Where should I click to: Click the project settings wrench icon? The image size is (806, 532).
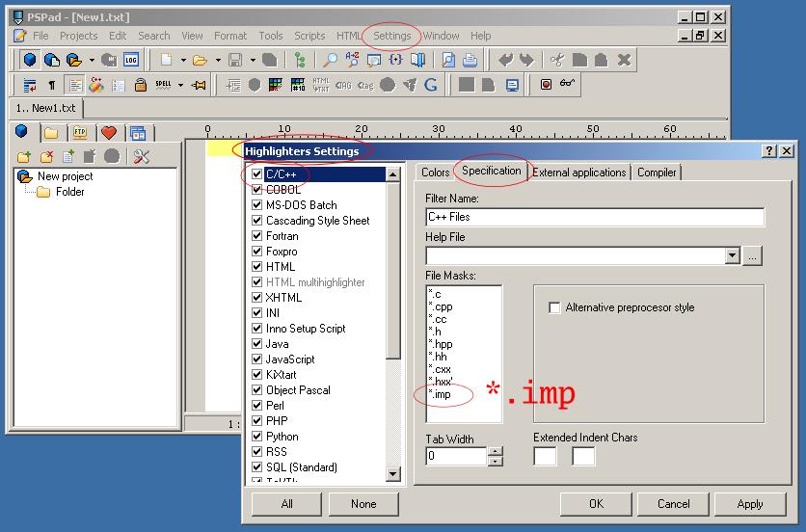(x=141, y=156)
